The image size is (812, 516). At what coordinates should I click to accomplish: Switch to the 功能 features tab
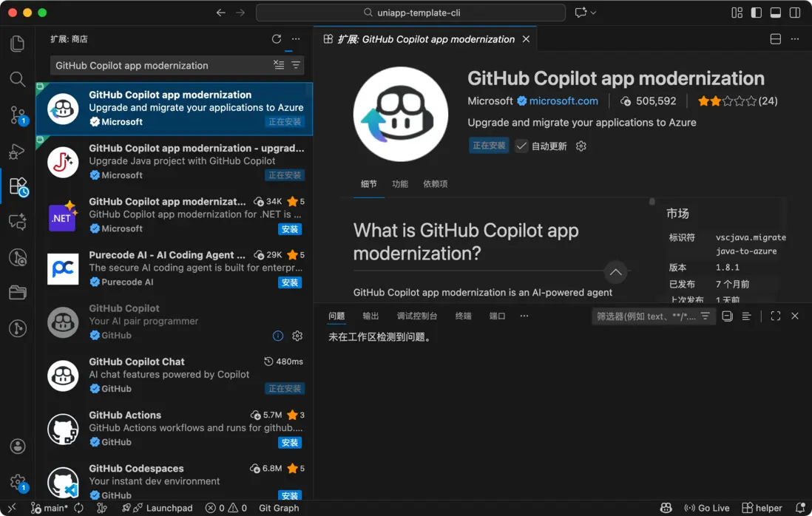(400, 184)
